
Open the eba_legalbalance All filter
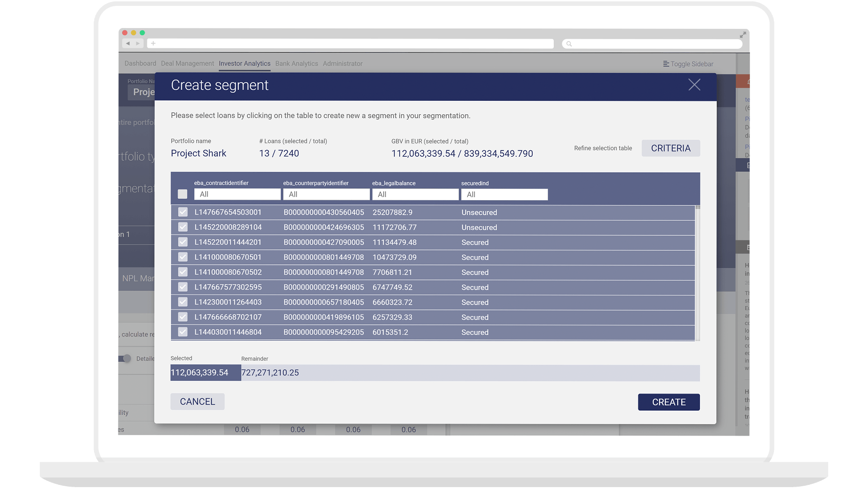[415, 194]
